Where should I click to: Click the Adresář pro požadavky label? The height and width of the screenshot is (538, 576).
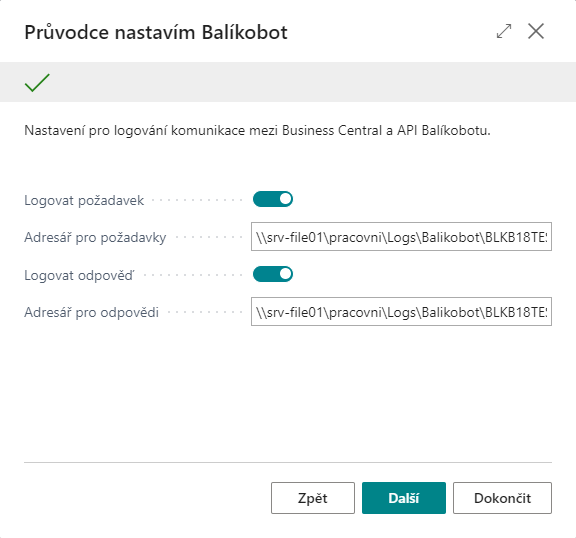[95, 237]
